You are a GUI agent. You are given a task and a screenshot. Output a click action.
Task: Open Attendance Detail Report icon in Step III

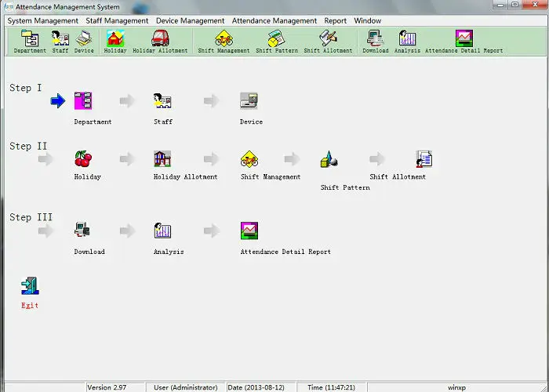pos(249,230)
